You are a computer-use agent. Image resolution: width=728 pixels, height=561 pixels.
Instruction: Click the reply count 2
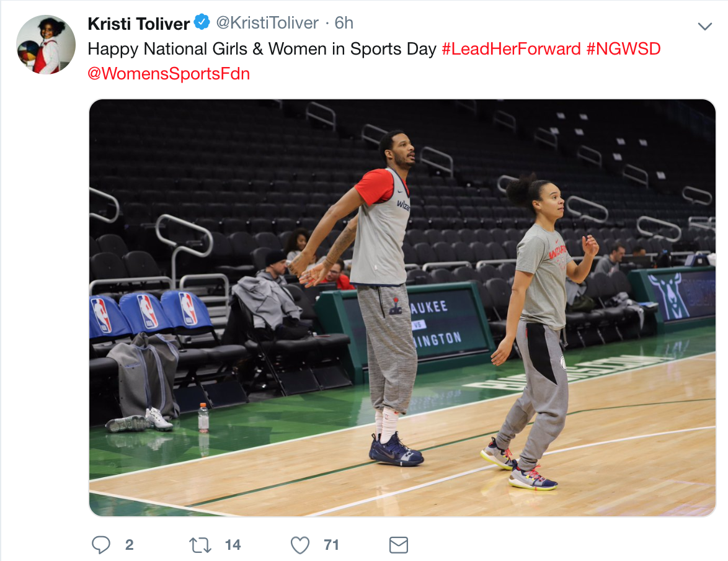(129, 545)
